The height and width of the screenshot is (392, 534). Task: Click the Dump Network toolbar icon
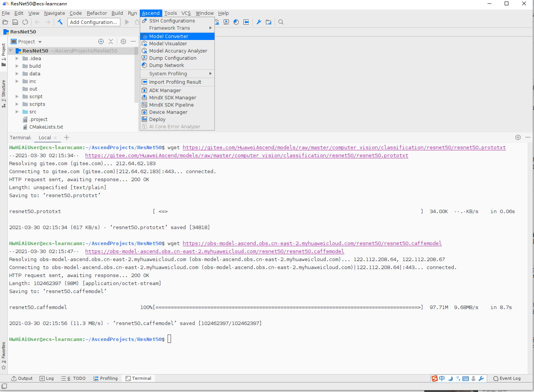pyautogui.click(x=236, y=22)
